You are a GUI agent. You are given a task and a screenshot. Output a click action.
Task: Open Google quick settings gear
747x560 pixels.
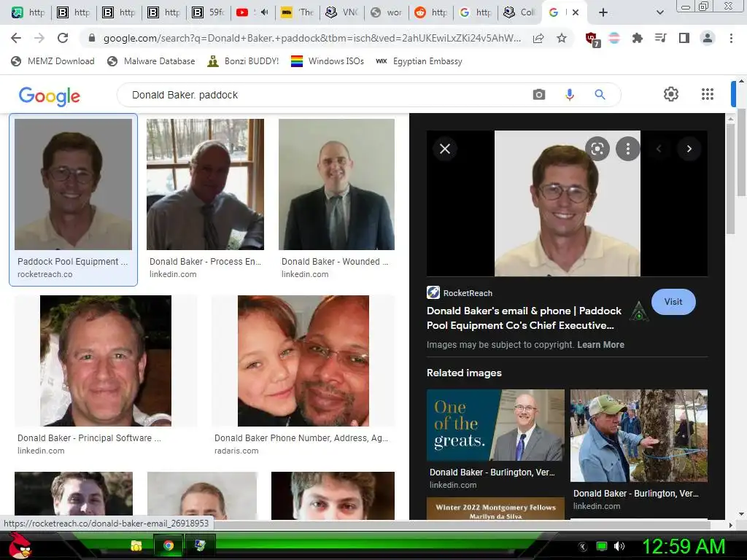tap(671, 94)
